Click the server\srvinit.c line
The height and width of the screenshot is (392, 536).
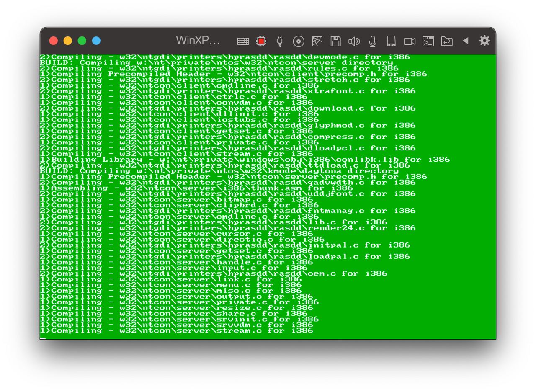coord(179,319)
